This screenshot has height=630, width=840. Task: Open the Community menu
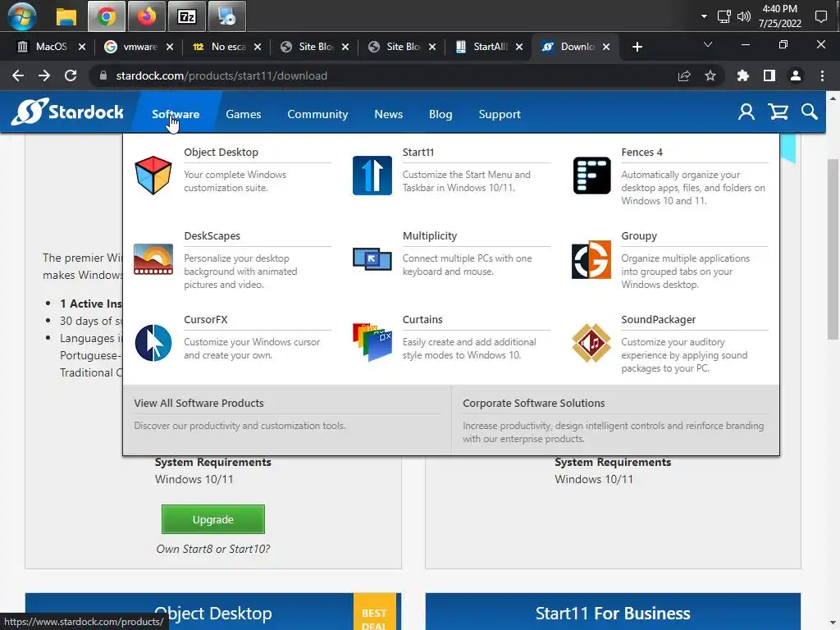coord(317,114)
